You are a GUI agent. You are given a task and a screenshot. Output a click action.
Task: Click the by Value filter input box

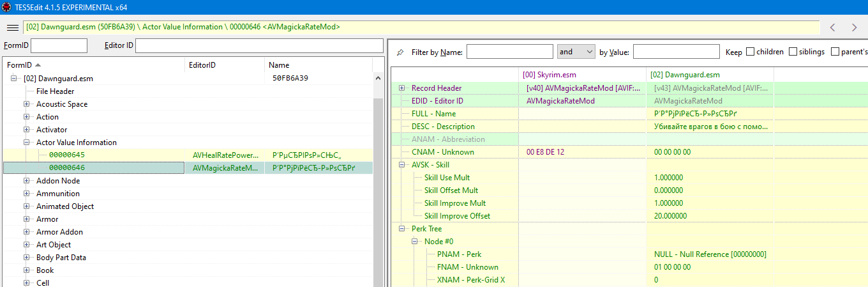677,52
